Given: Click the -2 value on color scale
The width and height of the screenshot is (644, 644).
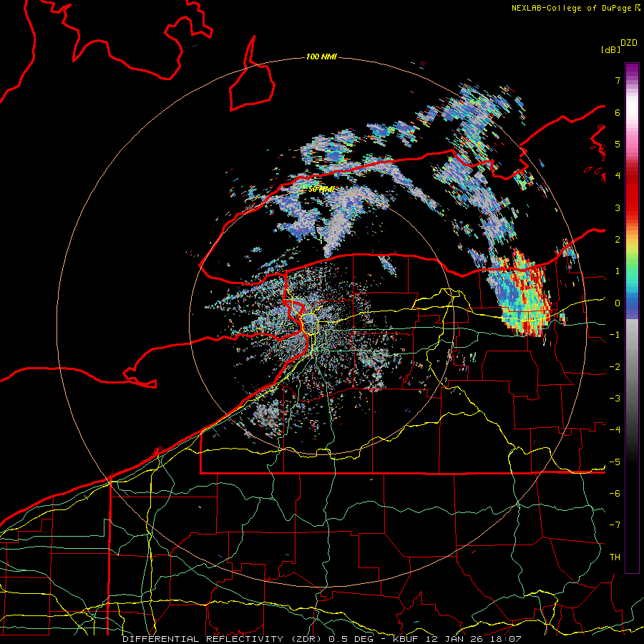Looking at the screenshot, I should point(615,367).
